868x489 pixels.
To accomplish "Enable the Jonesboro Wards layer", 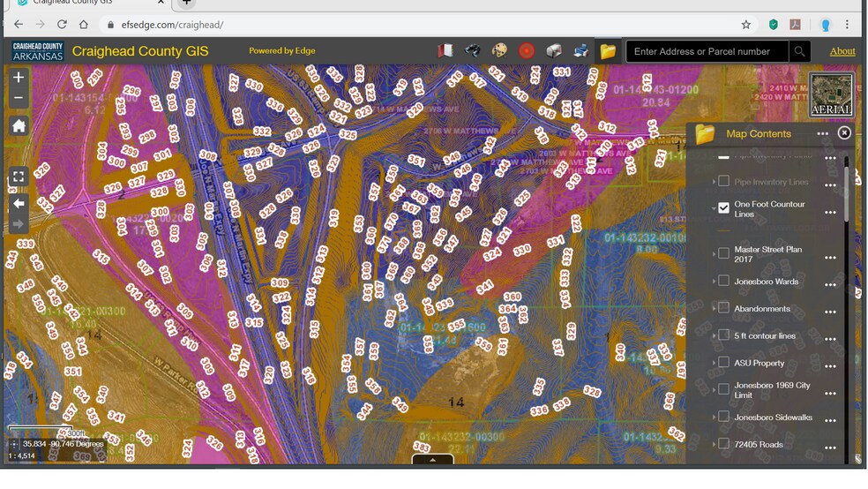I will (x=724, y=282).
